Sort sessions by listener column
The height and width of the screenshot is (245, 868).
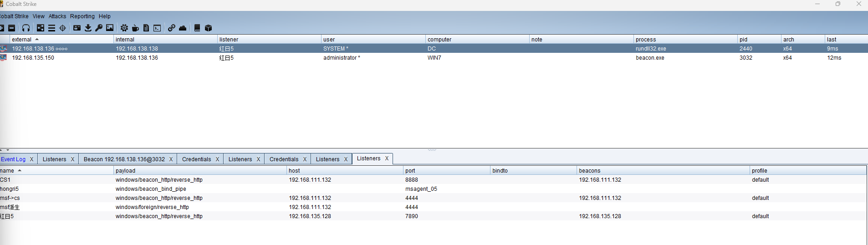point(270,40)
